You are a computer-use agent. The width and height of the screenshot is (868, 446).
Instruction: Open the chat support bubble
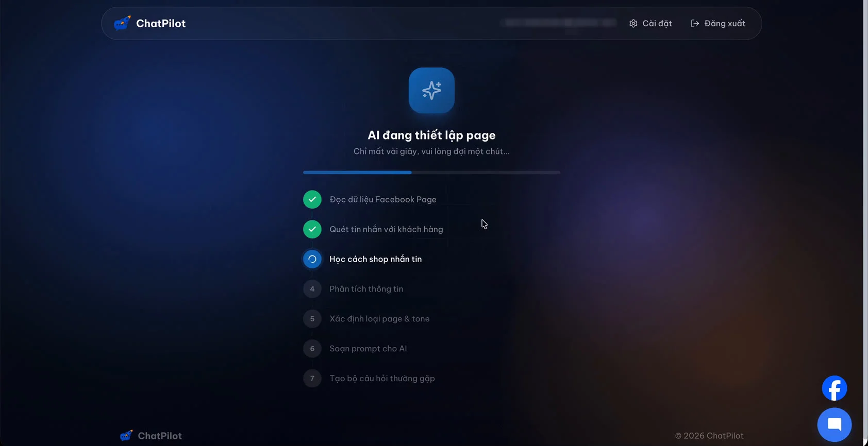[834, 424]
